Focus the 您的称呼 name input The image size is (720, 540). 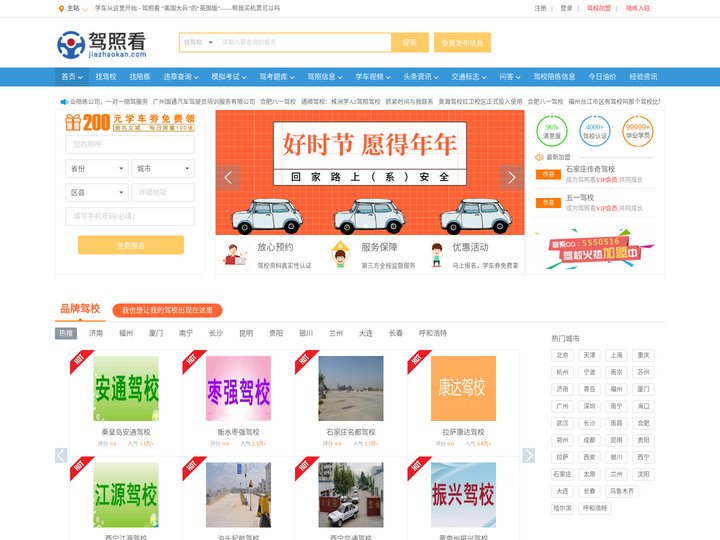(130, 144)
